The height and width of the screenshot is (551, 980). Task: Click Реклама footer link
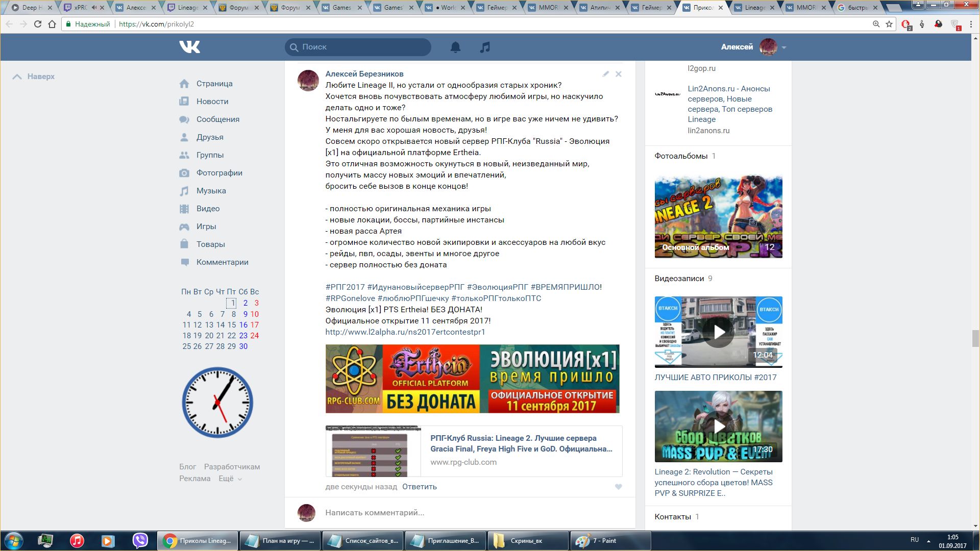coord(194,479)
